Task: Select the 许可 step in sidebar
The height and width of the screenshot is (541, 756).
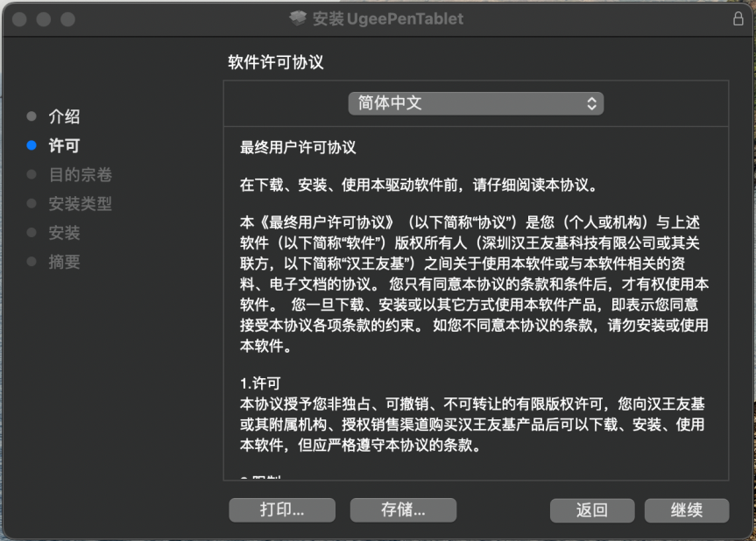Action: click(64, 145)
